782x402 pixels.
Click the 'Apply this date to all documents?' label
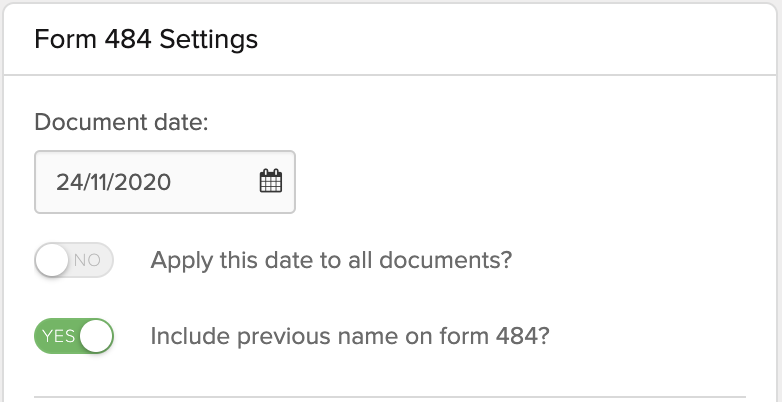pos(331,260)
